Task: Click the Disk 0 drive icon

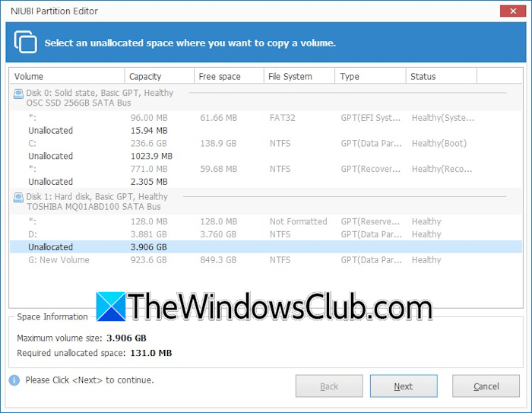Action: (18, 94)
